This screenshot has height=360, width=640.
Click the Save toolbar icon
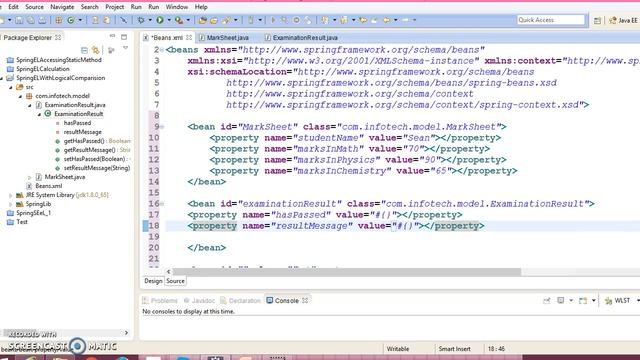19,20
